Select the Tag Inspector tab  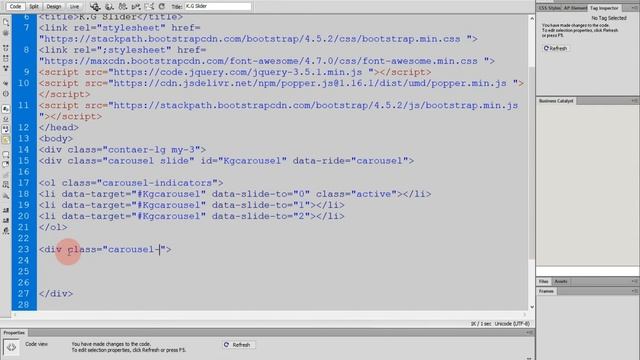(x=604, y=8)
